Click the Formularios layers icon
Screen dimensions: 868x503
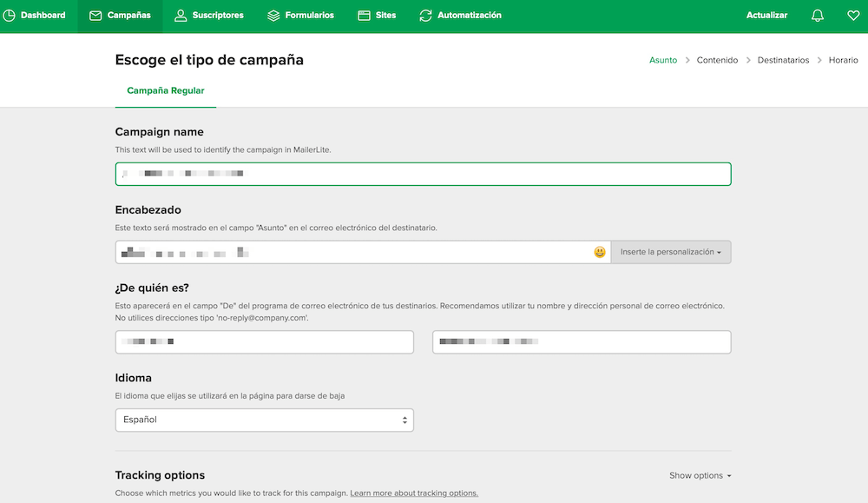[x=273, y=16]
